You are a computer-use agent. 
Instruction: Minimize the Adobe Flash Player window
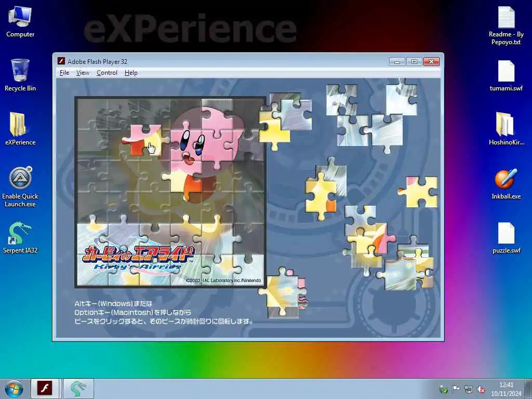click(397, 61)
